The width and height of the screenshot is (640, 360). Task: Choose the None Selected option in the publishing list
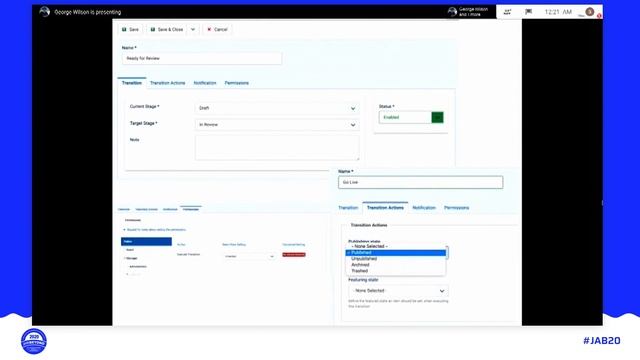[x=396, y=247]
